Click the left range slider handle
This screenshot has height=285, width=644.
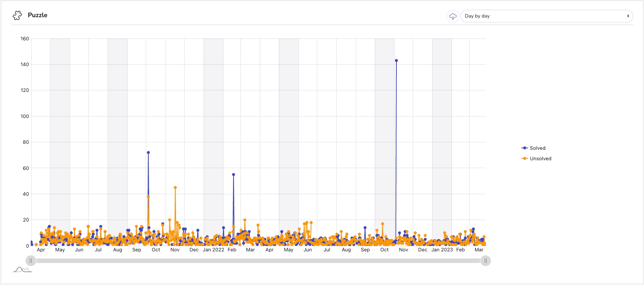31,261
